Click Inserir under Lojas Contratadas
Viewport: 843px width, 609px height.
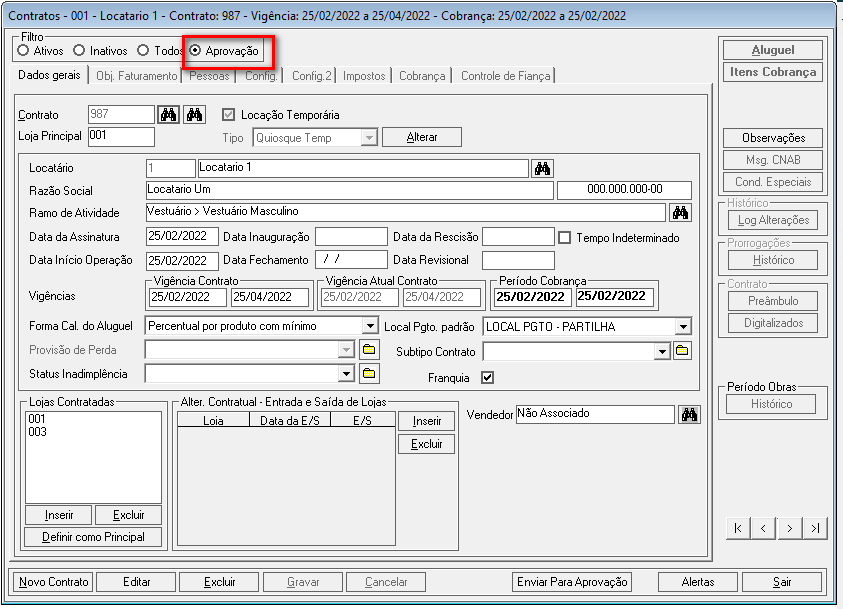click(x=59, y=515)
